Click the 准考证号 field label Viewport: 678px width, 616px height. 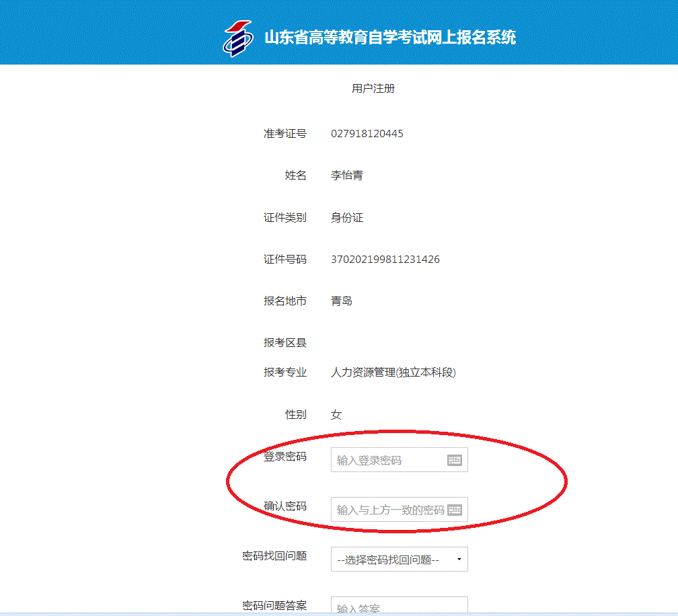click(285, 134)
